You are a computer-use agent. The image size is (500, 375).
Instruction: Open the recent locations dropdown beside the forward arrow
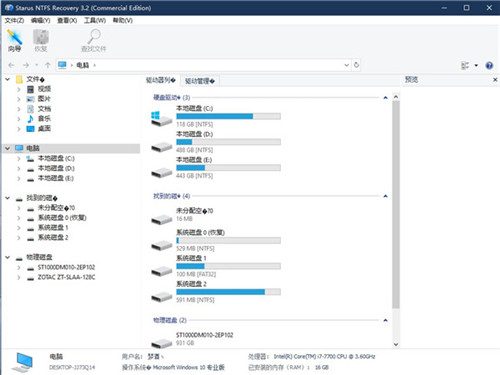(37, 65)
